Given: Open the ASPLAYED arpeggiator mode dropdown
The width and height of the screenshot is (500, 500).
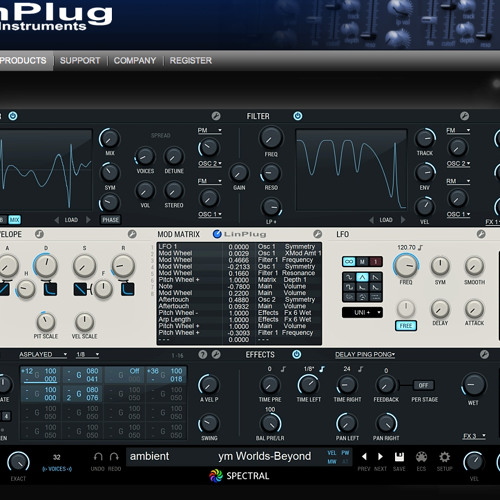Looking at the screenshot, I should [x=43, y=355].
